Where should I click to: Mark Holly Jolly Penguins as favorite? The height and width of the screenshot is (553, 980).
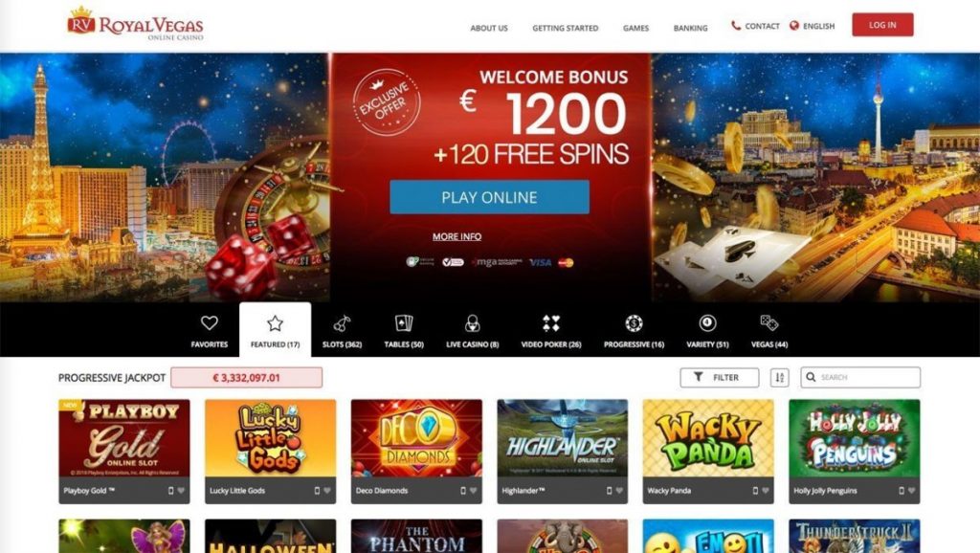911,491
